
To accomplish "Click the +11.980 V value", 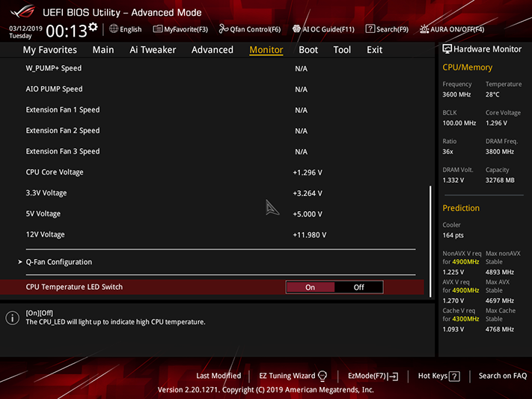I will [x=310, y=235].
